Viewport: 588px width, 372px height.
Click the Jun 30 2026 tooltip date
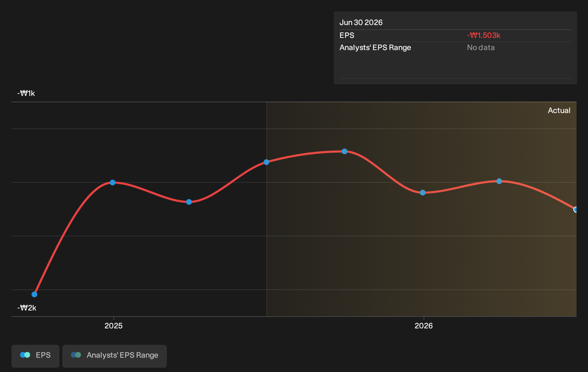[361, 23]
